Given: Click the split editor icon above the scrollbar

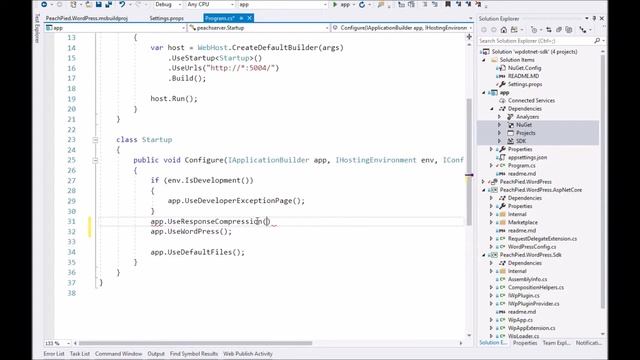Looking at the screenshot, I should (x=469, y=37).
